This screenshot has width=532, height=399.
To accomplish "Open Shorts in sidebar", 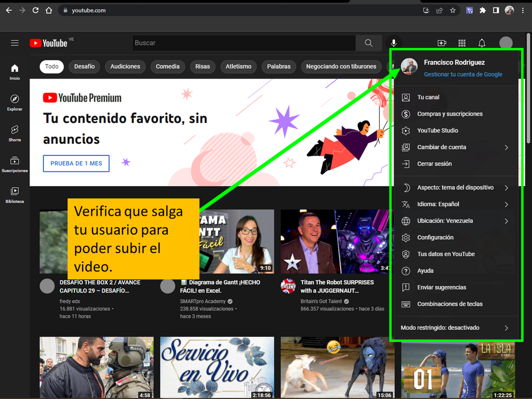I will click(15, 134).
